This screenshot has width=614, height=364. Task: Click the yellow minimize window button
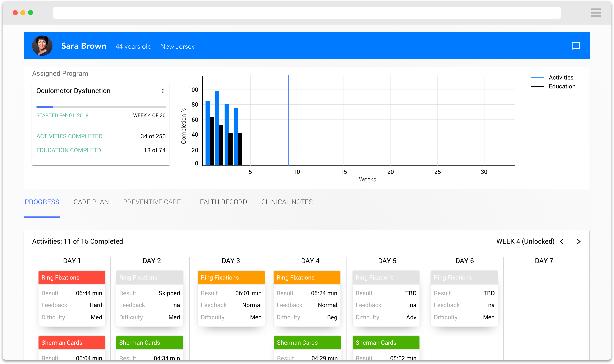(x=23, y=13)
